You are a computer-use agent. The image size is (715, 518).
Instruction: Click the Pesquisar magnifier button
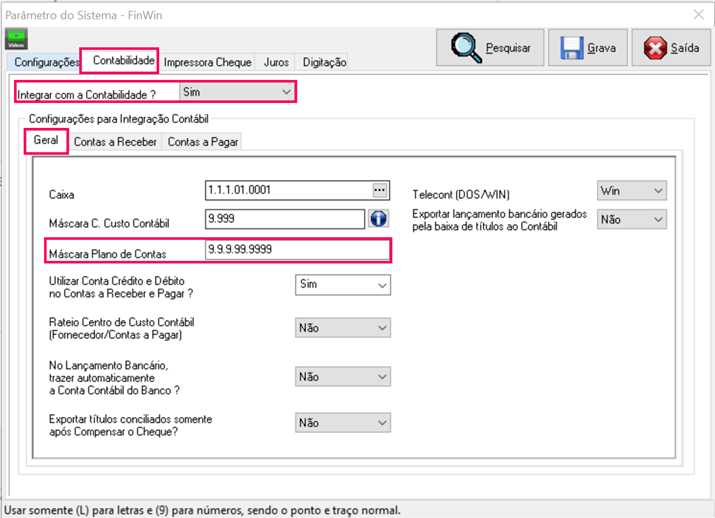[490, 47]
